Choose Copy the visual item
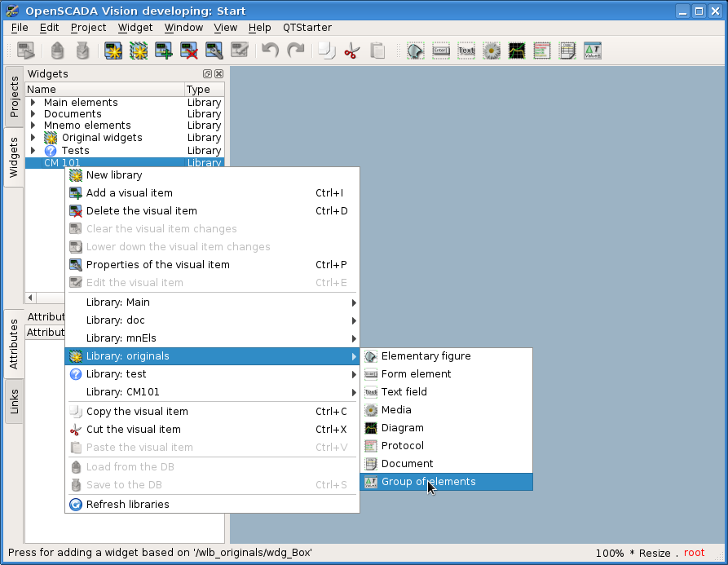This screenshot has width=728, height=565. pos(213,412)
